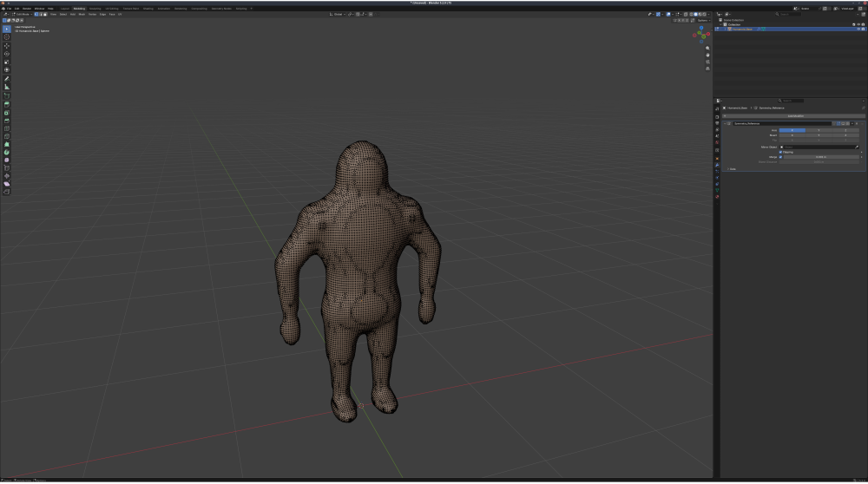Open Global transform orientation dropdown
The width and height of the screenshot is (868, 484).
338,15
